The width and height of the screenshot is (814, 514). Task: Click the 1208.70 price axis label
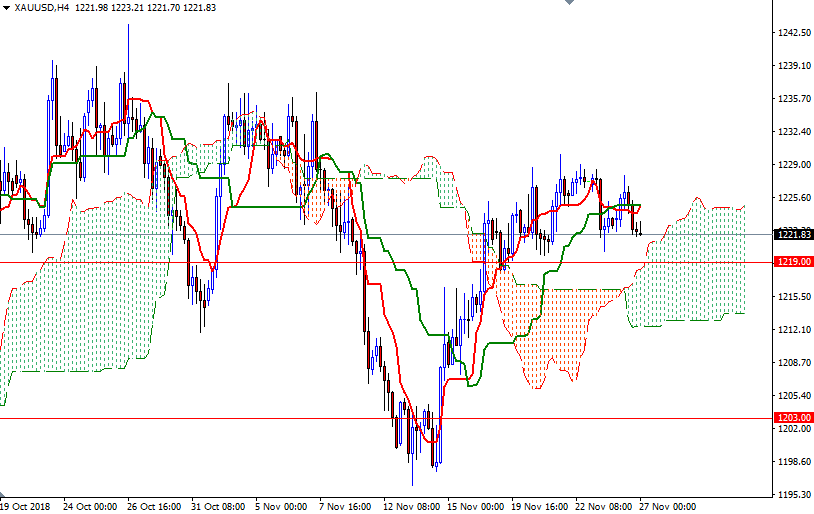792,362
